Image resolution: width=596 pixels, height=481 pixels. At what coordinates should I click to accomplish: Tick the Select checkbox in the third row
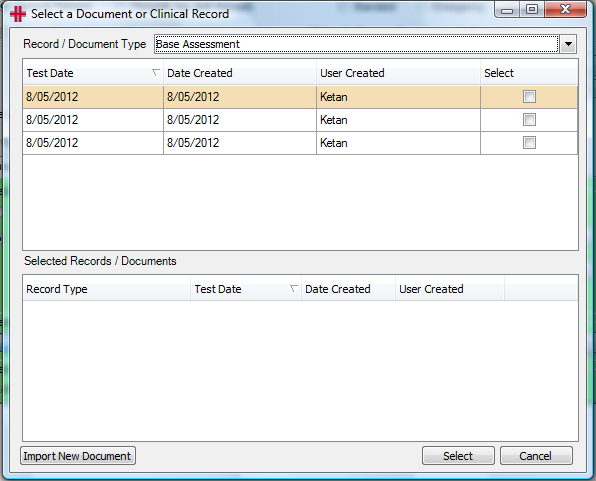click(x=529, y=143)
